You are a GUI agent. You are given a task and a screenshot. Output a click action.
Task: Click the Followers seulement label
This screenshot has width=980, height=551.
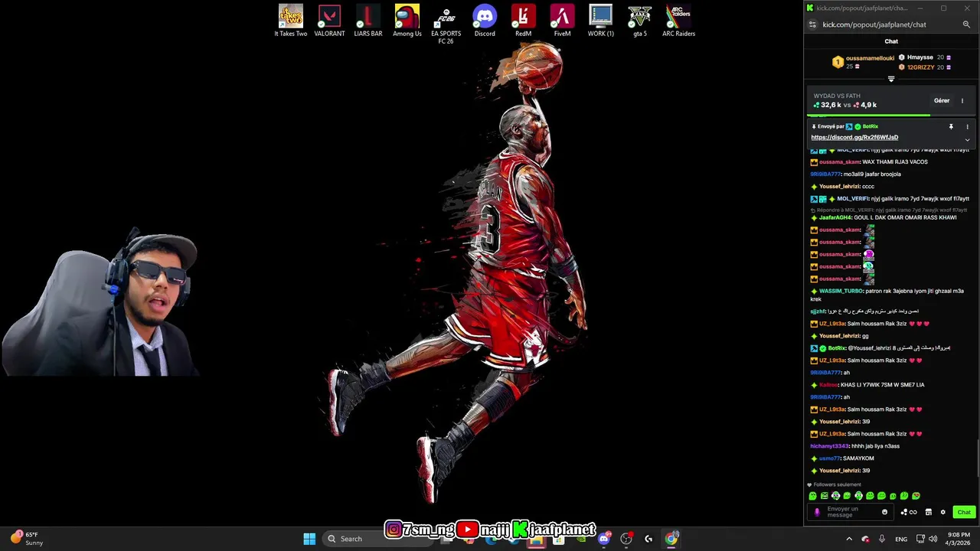click(837, 484)
